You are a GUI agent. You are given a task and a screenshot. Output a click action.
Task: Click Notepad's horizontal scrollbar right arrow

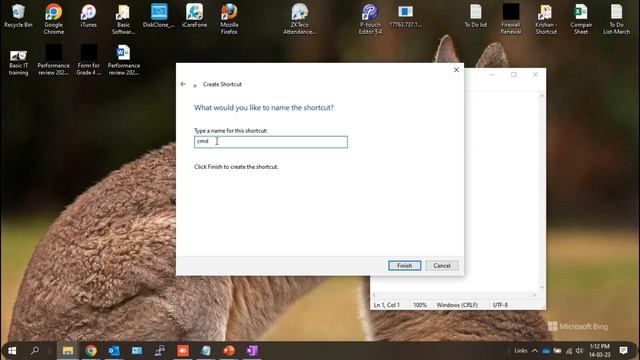[x=534, y=295]
